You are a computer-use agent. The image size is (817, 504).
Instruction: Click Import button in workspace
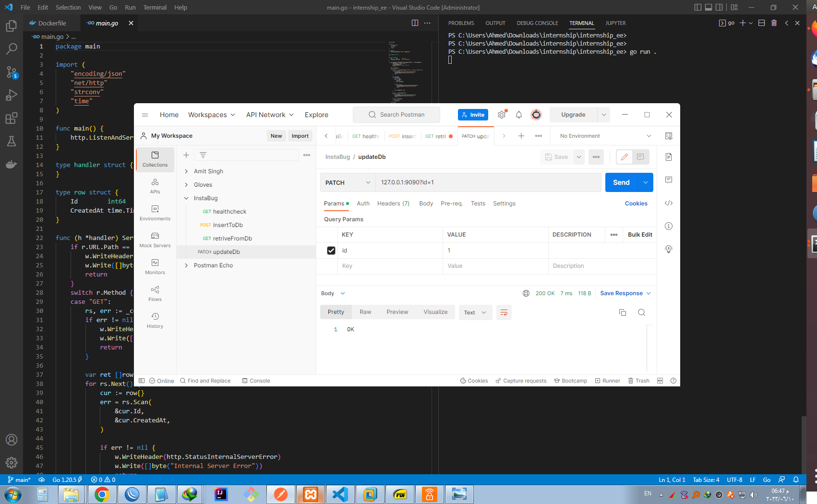300,136
